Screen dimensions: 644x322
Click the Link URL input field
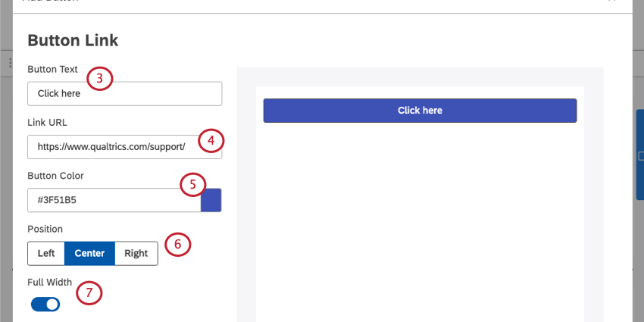(125, 147)
